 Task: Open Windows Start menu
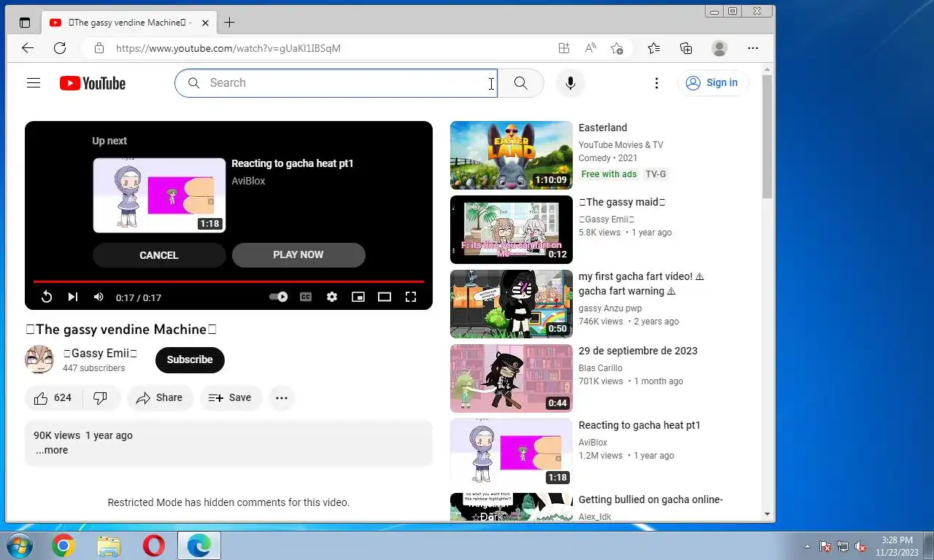pyautogui.click(x=19, y=545)
